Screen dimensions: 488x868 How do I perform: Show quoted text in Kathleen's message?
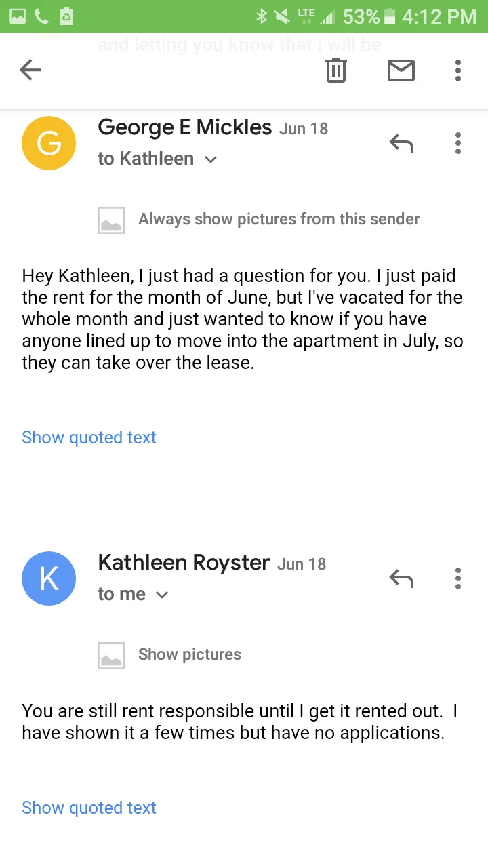tap(89, 808)
